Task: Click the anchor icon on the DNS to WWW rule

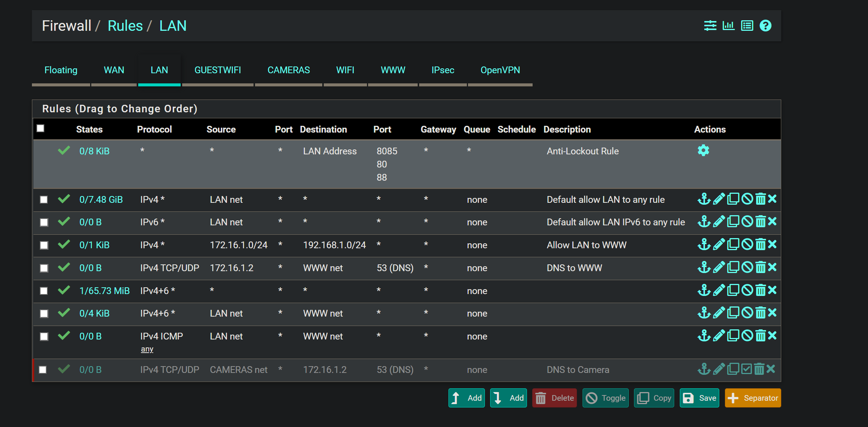Action: 703,268
